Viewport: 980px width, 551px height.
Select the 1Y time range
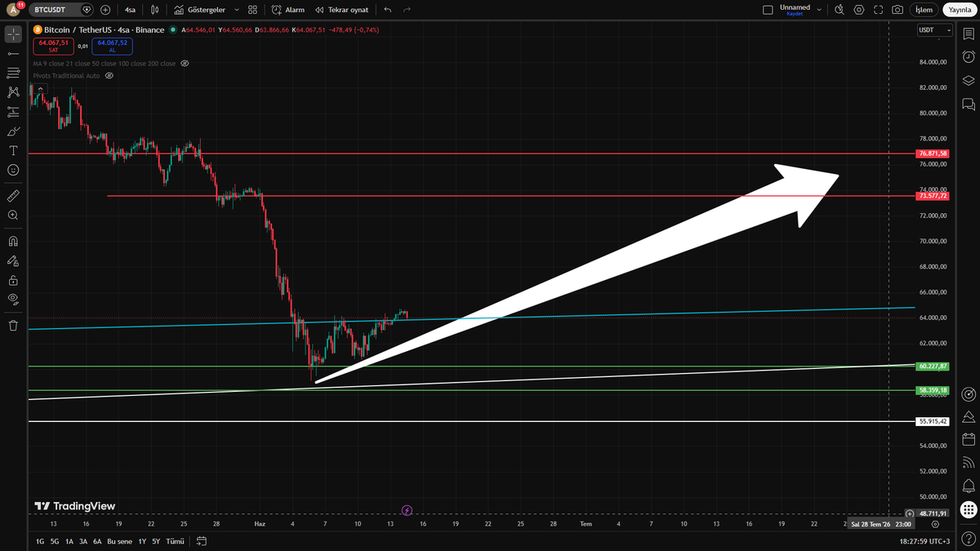(x=142, y=541)
